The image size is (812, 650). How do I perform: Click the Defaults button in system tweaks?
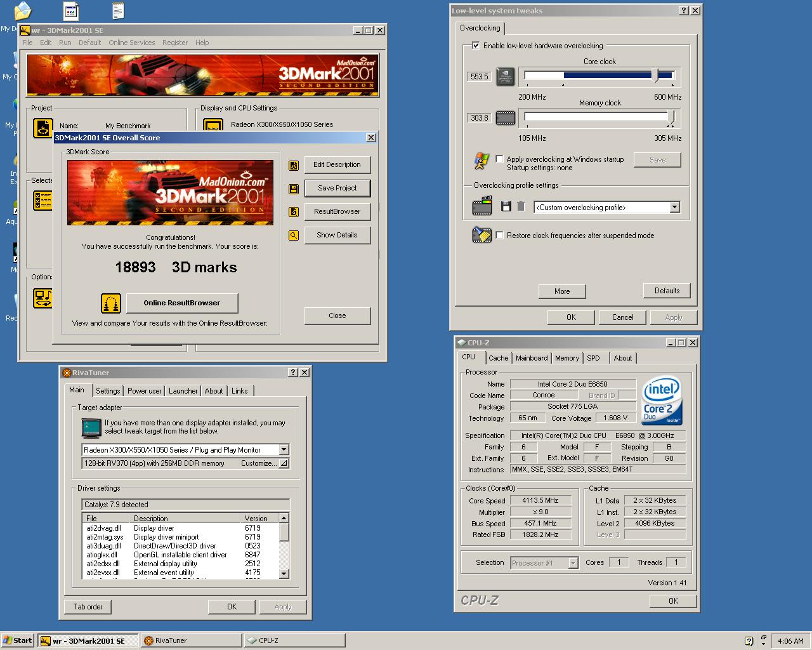[667, 291]
